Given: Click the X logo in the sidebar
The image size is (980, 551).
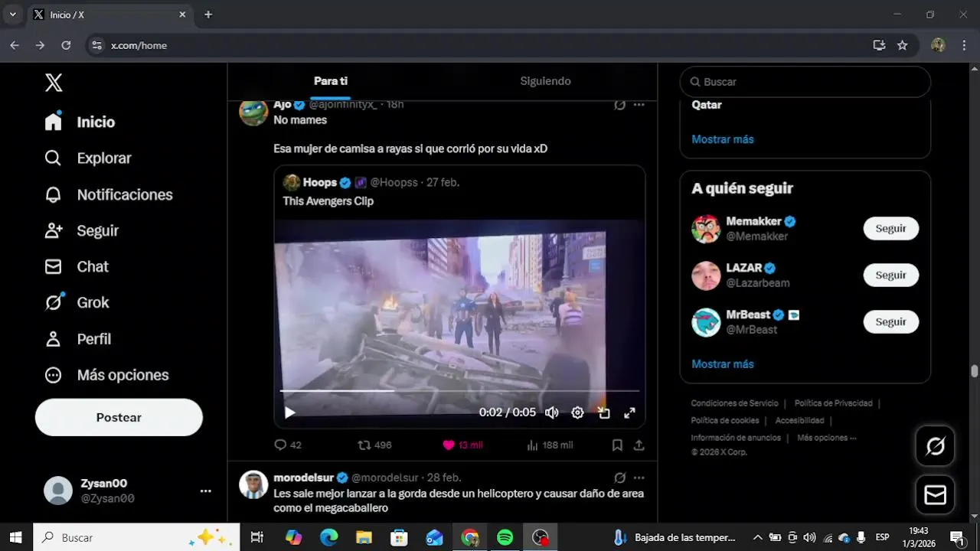Looking at the screenshot, I should [x=54, y=83].
